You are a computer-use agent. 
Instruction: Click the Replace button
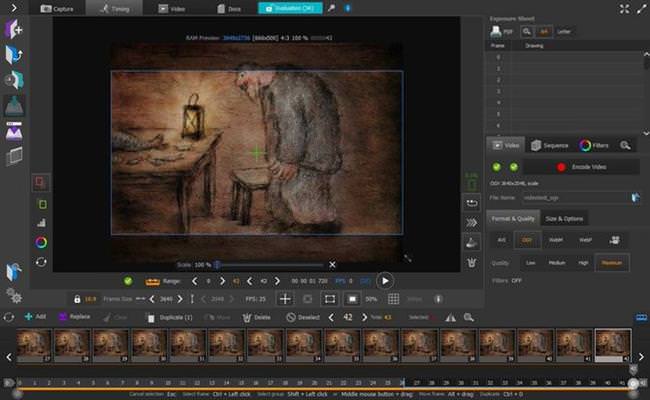pos(74,317)
